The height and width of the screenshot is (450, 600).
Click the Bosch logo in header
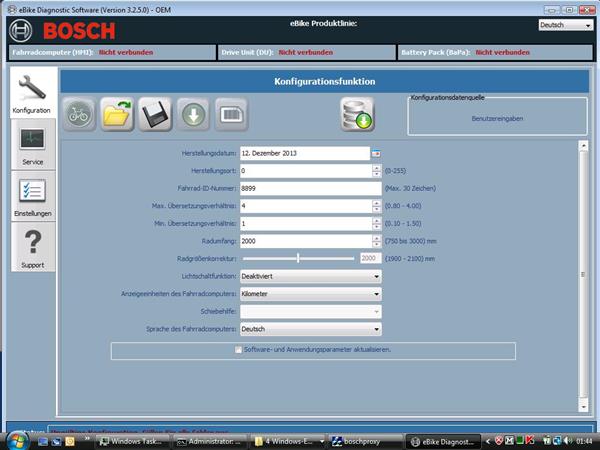pyautogui.click(x=62, y=31)
